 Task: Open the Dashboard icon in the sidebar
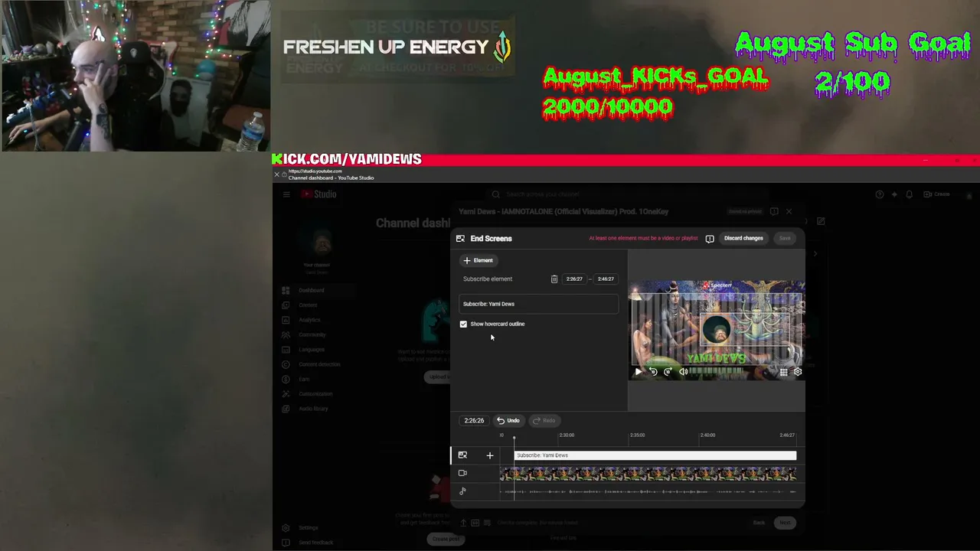pyautogui.click(x=286, y=291)
